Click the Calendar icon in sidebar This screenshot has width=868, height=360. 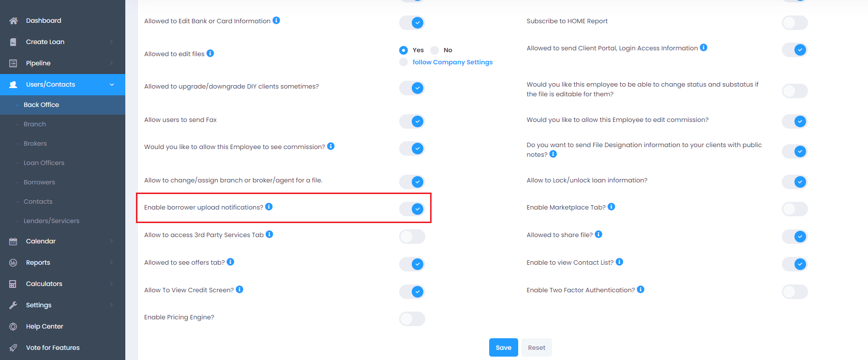[x=13, y=241]
